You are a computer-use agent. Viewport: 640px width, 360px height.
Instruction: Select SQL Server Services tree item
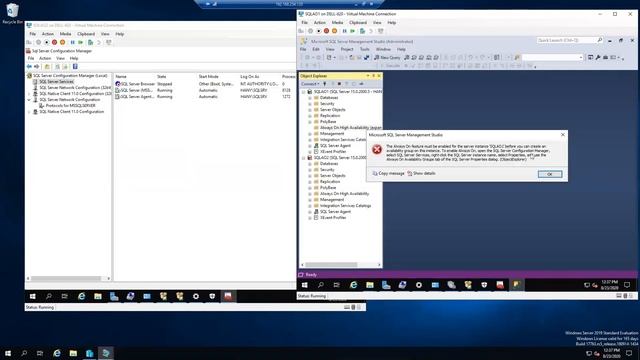tap(56, 82)
